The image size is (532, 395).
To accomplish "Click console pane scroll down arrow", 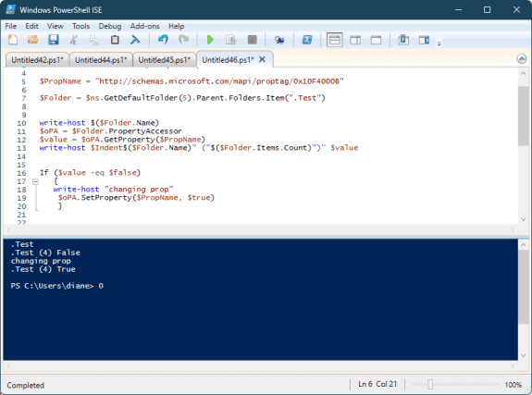I will pos(523,355).
